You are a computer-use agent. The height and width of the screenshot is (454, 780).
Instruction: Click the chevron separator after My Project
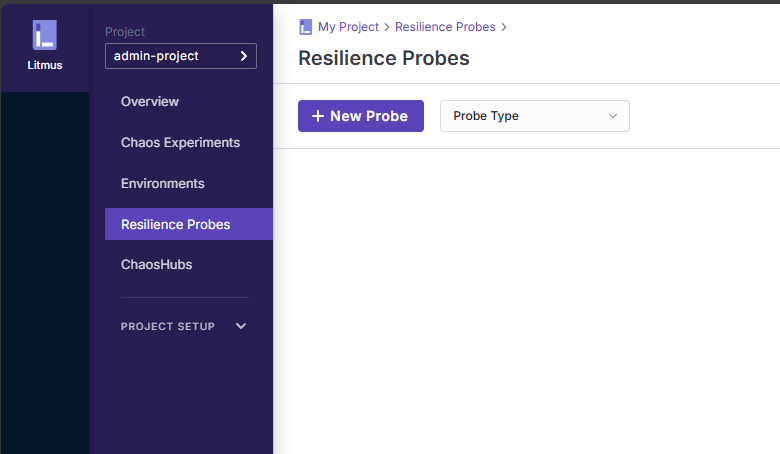pos(387,27)
